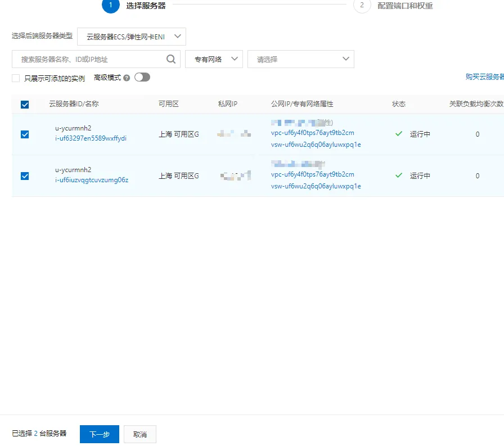Image resolution: width=504 pixels, height=446 pixels.
Task: Click the 选择后端服务器类型 label
Action: coord(42,35)
